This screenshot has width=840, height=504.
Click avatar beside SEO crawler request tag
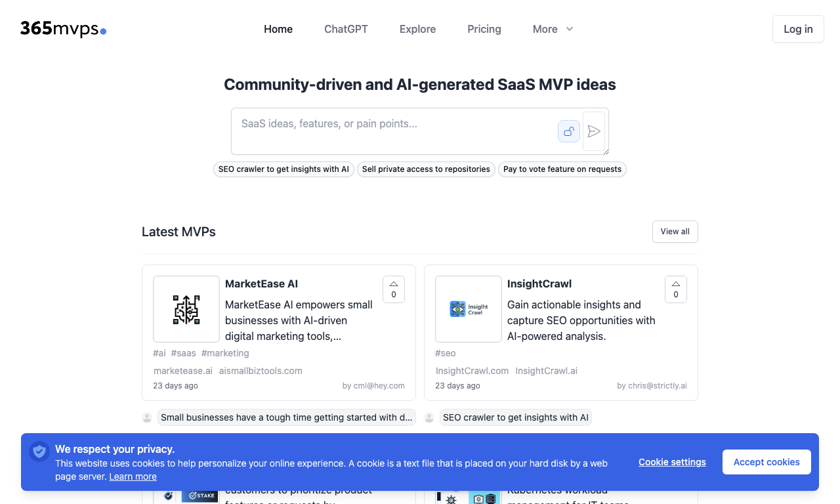(x=429, y=417)
